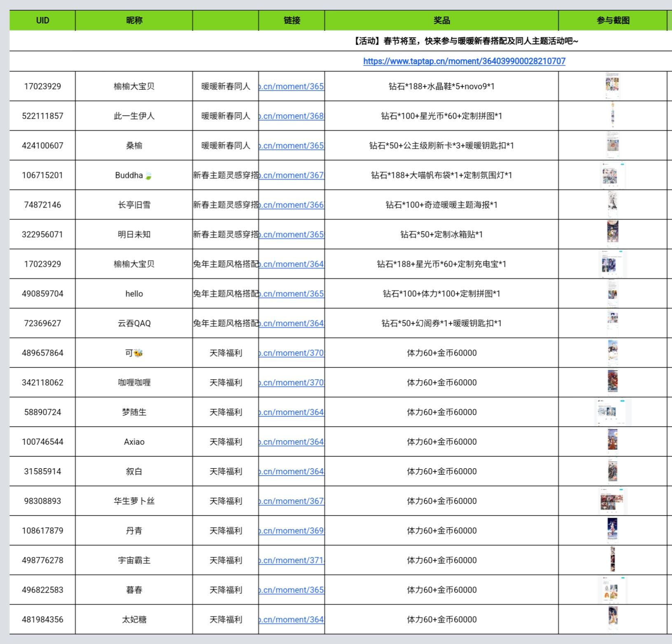Open the moment link in 叙白 row
The image size is (672, 644).
[292, 472]
